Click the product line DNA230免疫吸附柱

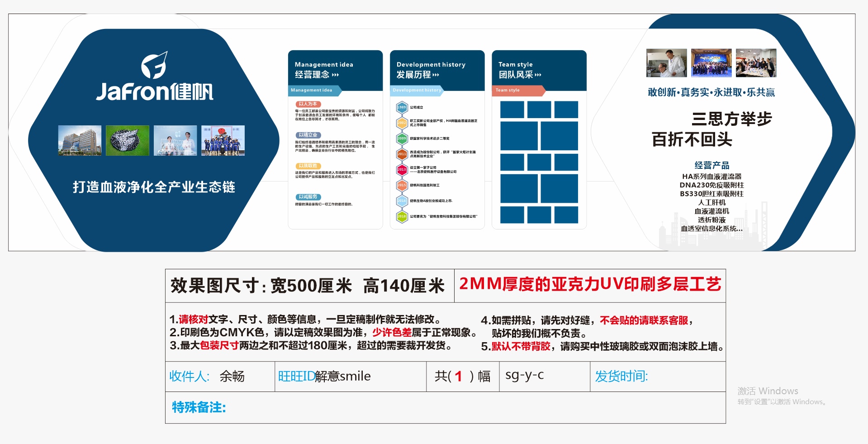[712, 185]
